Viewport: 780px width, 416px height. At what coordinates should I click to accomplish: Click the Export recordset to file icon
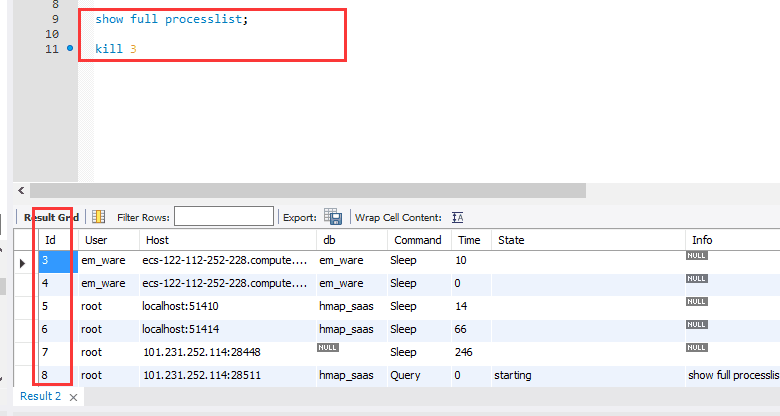[x=334, y=217]
